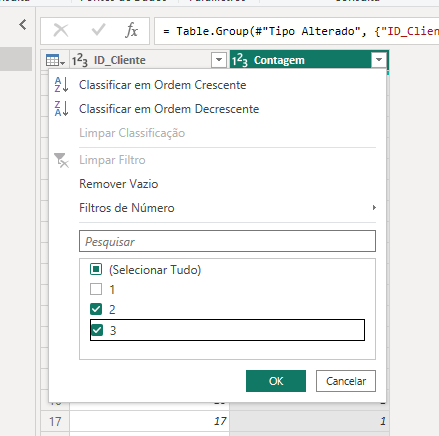This screenshot has width=439, height=436.
Task: Click the Contagem data type icon
Action: (240, 60)
